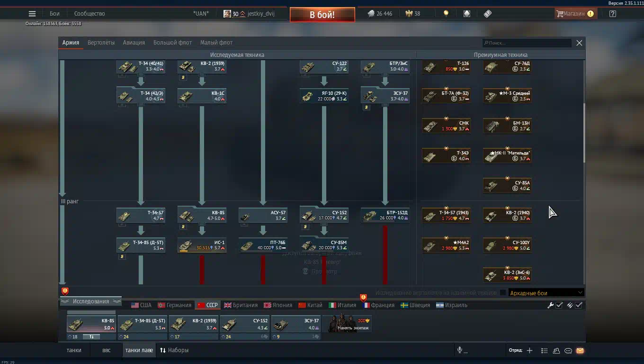Open the chat bubble icon

tap(568, 351)
